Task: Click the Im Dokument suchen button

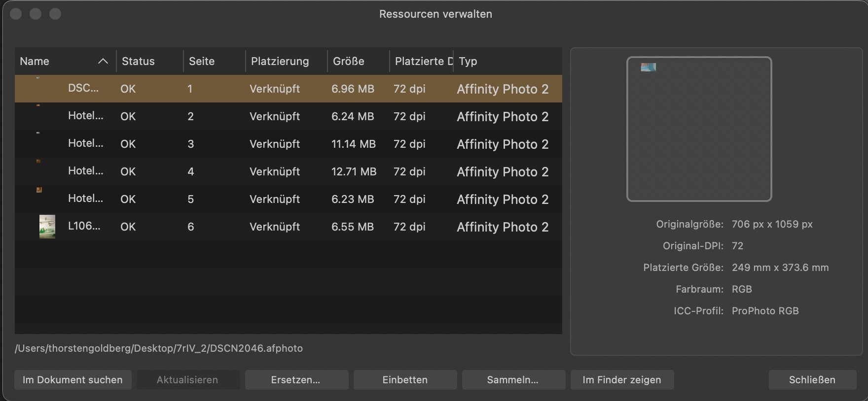Action: (x=72, y=380)
